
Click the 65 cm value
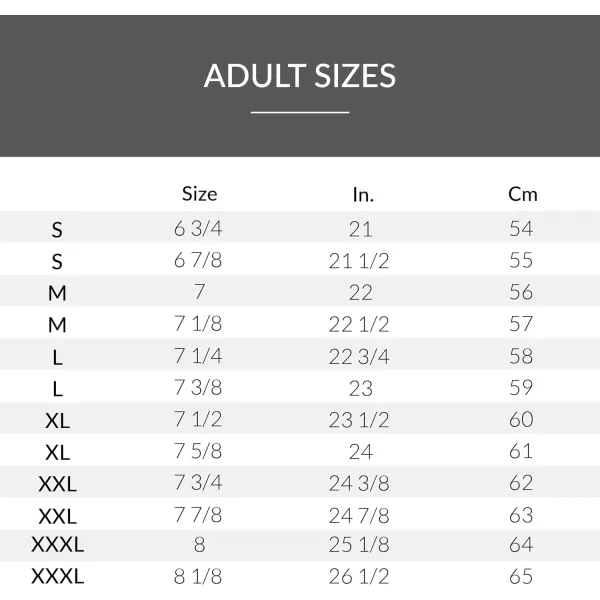(x=521, y=576)
